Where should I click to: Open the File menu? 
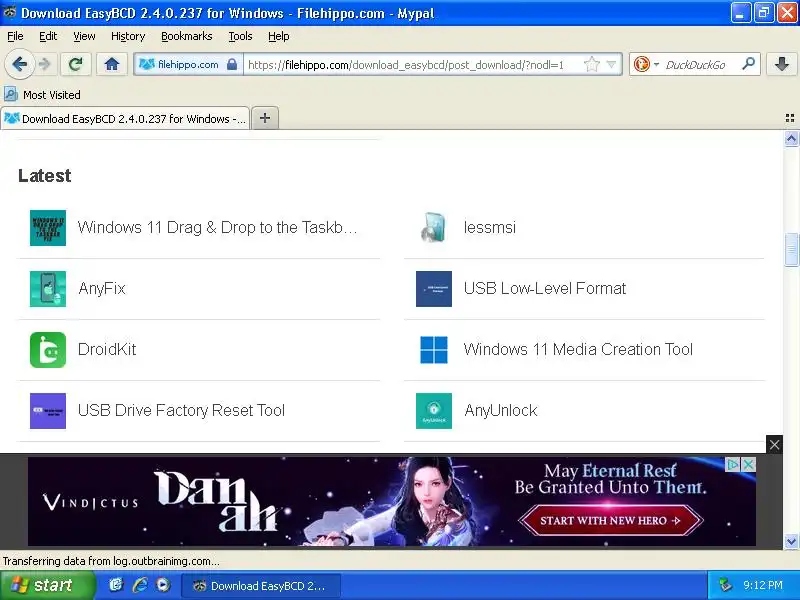[15, 36]
